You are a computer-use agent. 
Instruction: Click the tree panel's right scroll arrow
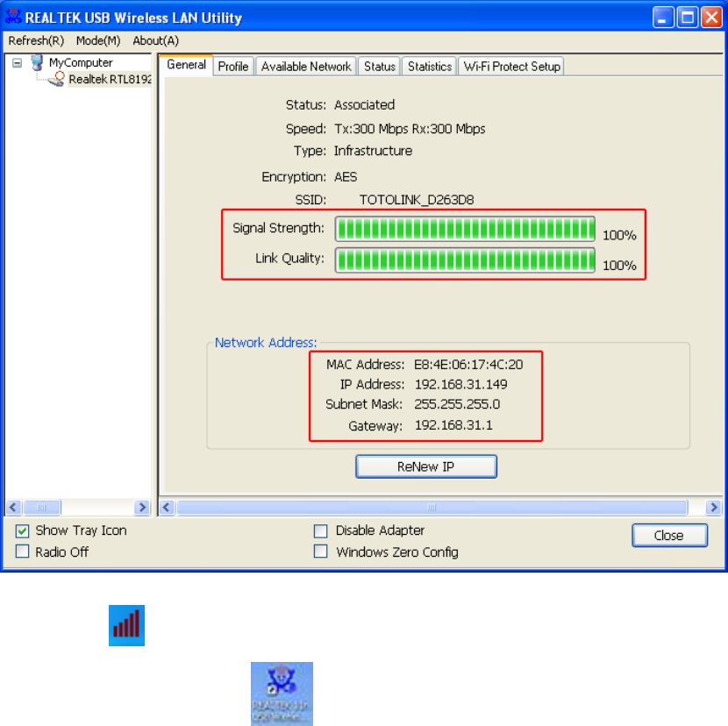[x=142, y=508]
